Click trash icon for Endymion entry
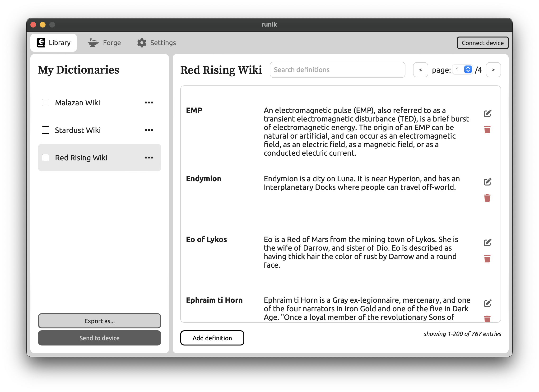The width and height of the screenshot is (539, 392). 487,198
